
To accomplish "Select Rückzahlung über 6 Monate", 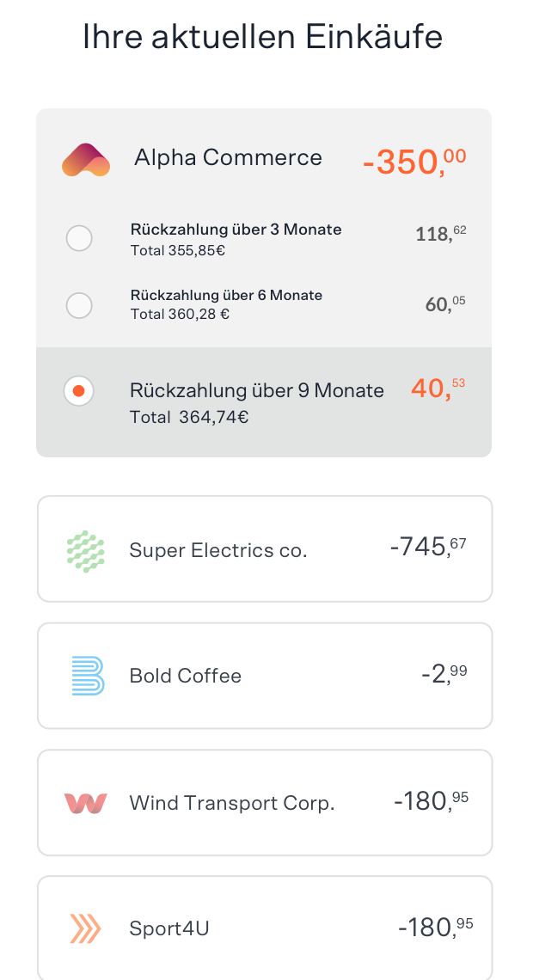I will click(79, 305).
